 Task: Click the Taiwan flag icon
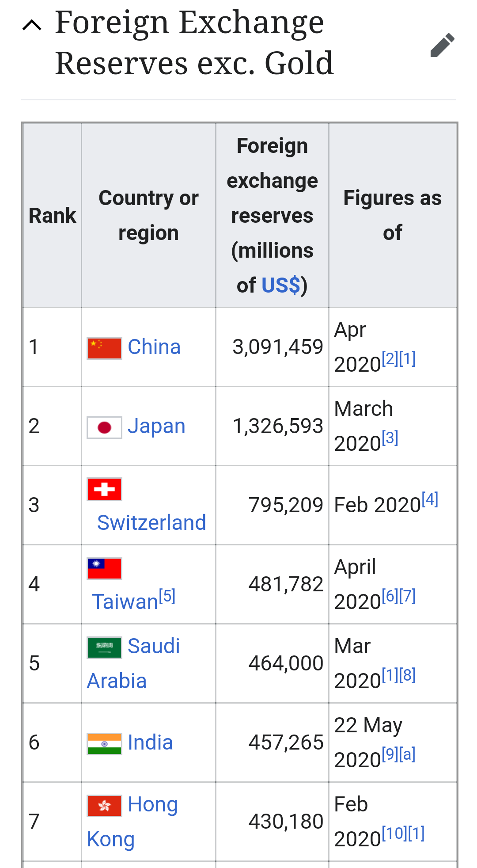coord(104,568)
